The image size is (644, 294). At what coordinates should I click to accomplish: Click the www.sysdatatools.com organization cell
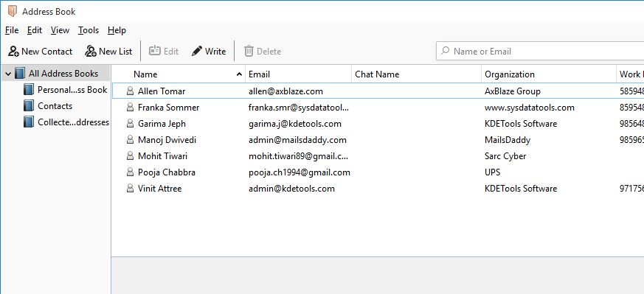click(530, 108)
